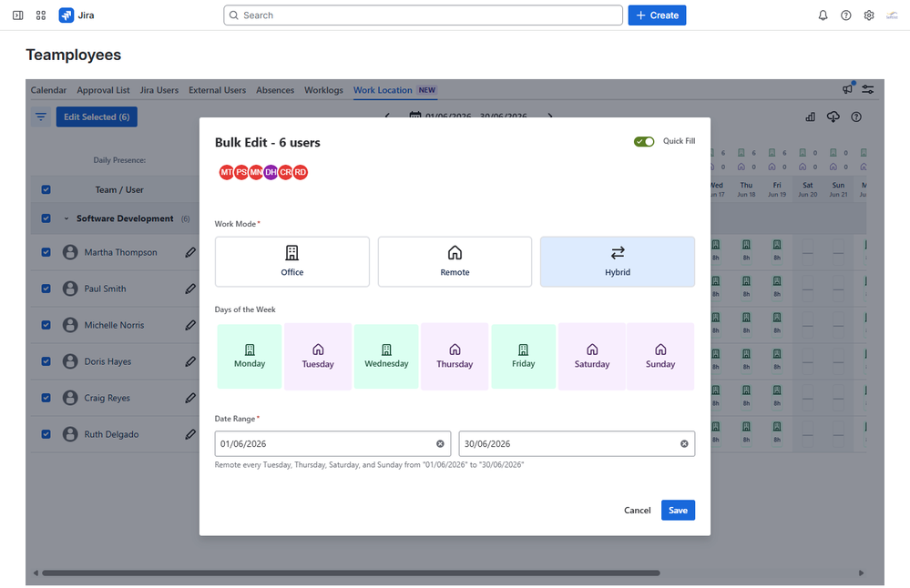This screenshot has width=910, height=588.
Task: Uncheck Paul Smith's checkbox
Action: [x=46, y=289]
